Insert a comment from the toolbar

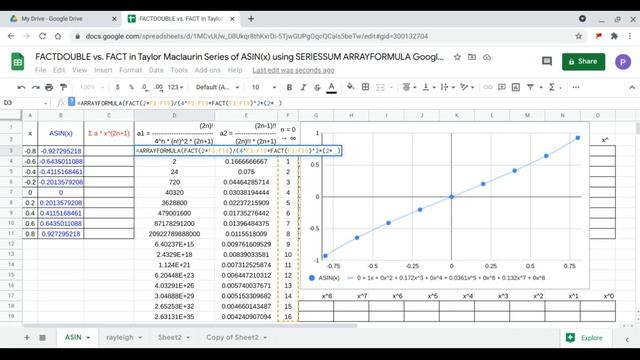[x=502, y=87]
